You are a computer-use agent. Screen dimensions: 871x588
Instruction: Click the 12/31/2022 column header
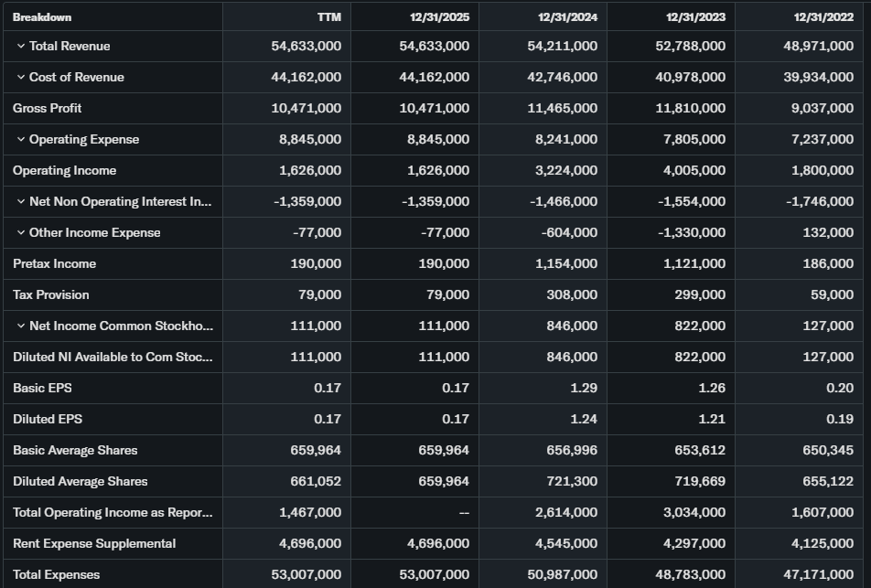coord(823,16)
